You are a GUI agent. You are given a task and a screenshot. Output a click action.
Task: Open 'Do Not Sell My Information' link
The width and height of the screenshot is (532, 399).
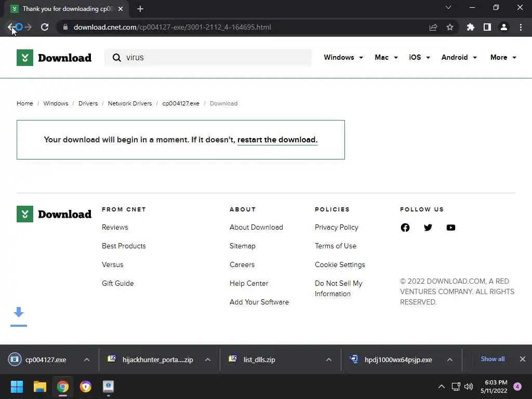point(339,288)
